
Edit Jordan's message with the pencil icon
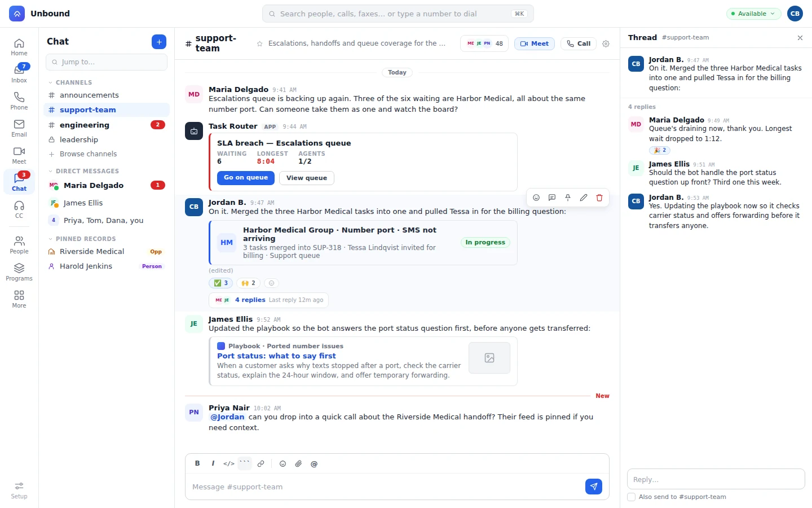point(584,198)
